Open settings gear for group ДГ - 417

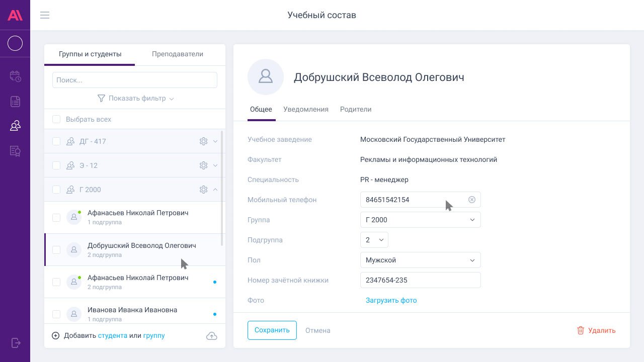[203, 141]
